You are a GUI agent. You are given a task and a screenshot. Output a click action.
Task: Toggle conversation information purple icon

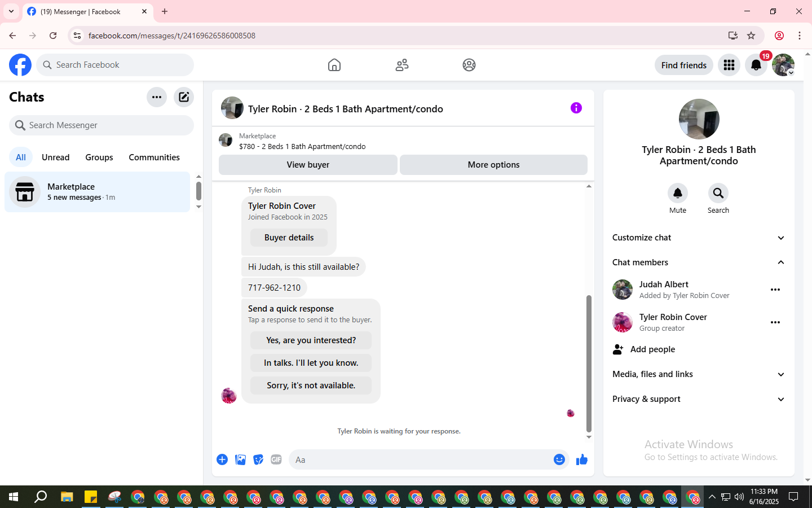pos(576,108)
